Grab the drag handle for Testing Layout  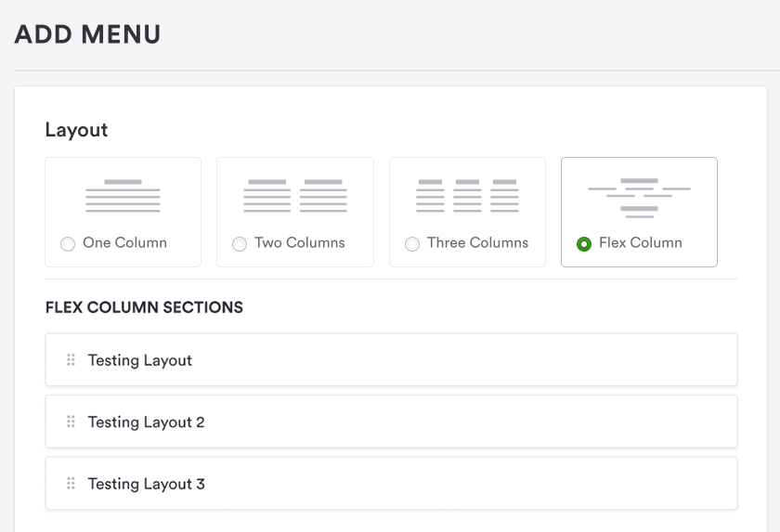[71, 360]
